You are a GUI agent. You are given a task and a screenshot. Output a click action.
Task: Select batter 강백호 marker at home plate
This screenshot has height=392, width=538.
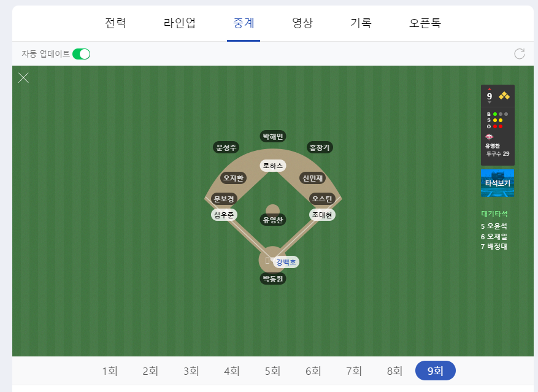point(286,261)
